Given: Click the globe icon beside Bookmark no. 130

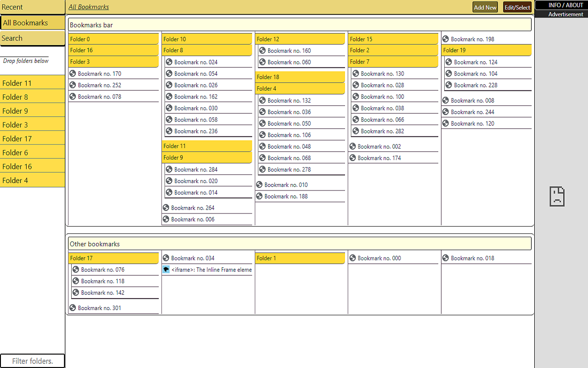Looking at the screenshot, I should point(355,73).
